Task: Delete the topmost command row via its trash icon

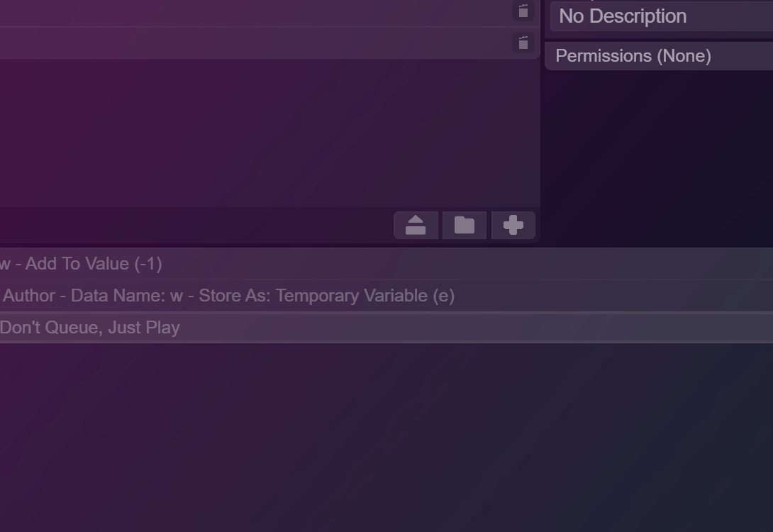Action: [x=523, y=11]
